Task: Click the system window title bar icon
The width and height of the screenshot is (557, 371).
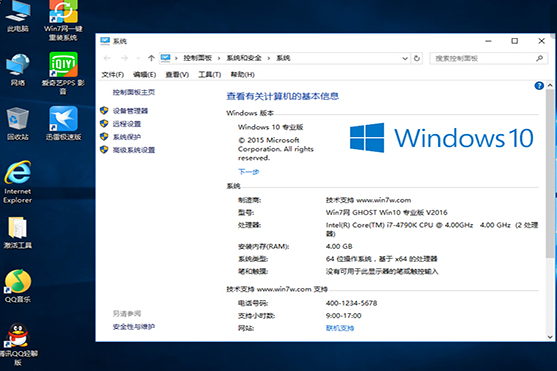Action: pyautogui.click(x=105, y=41)
